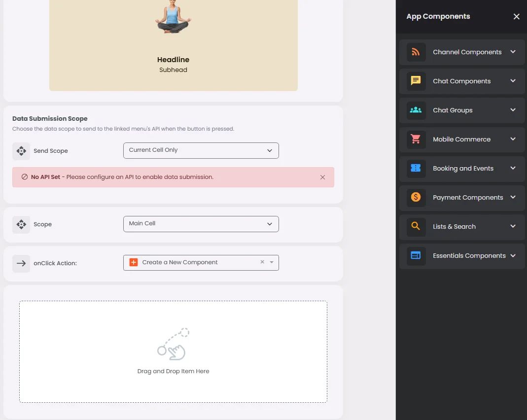
Task: Select the Essentials Components label
Action: (x=469, y=256)
